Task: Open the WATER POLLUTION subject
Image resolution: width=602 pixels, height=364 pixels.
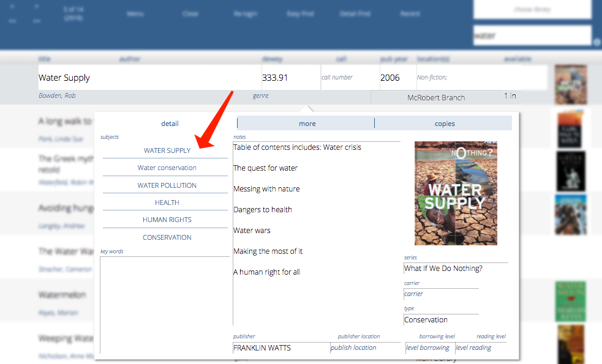Action: click(x=167, y=185)
